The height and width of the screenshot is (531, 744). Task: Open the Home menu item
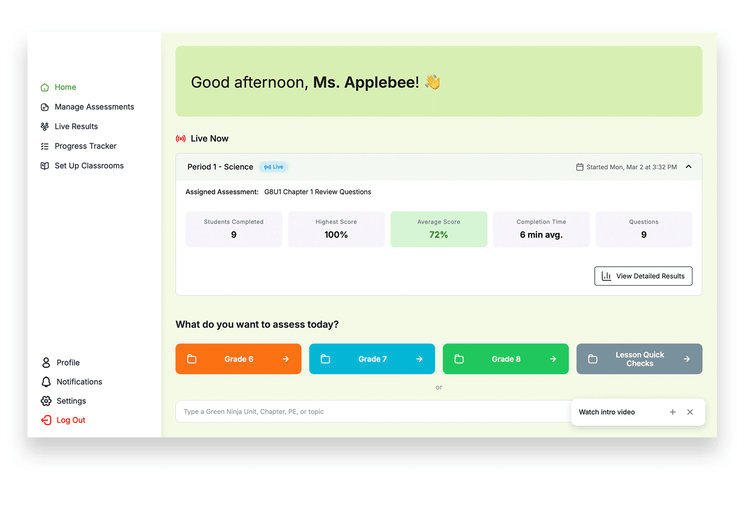[58, 87]
